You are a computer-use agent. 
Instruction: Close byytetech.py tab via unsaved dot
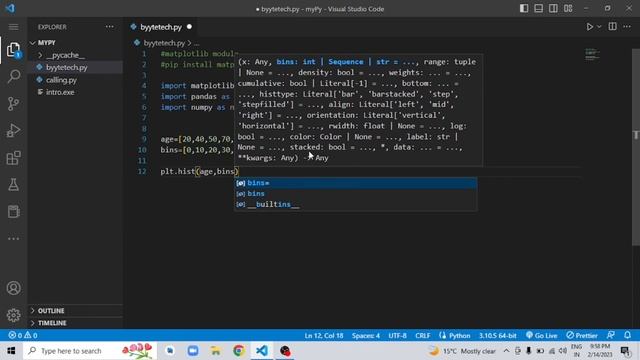pyautogui.click(x=189, y=27)
